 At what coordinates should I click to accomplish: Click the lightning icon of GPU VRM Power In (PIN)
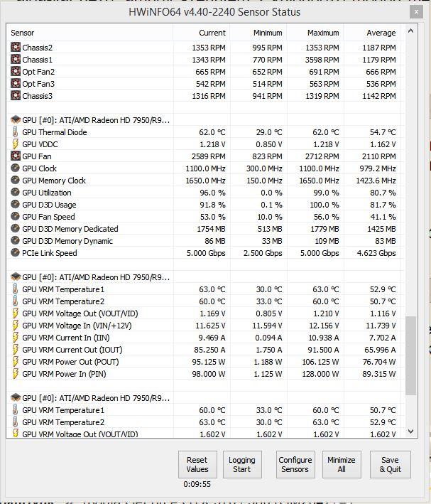(15, 373)
